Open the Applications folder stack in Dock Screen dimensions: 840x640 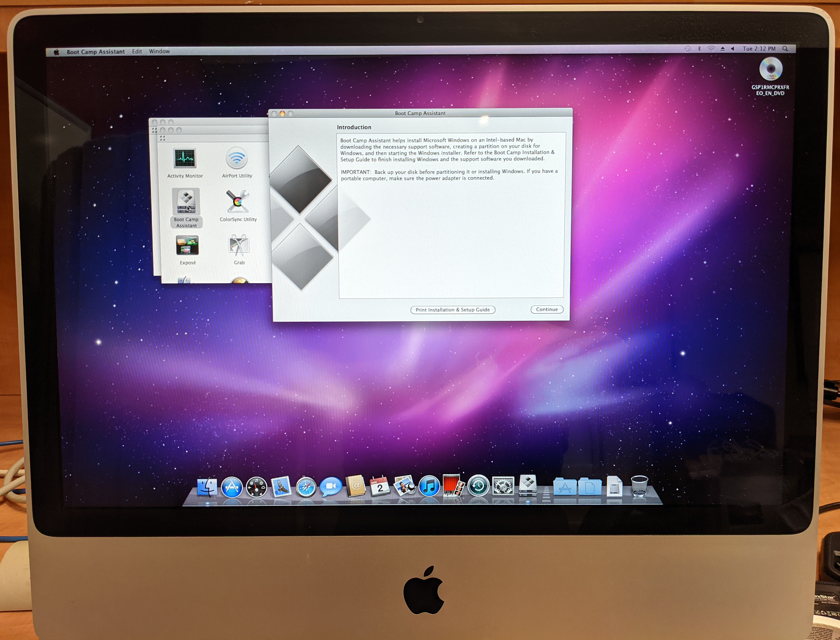[x=565, y=487]
